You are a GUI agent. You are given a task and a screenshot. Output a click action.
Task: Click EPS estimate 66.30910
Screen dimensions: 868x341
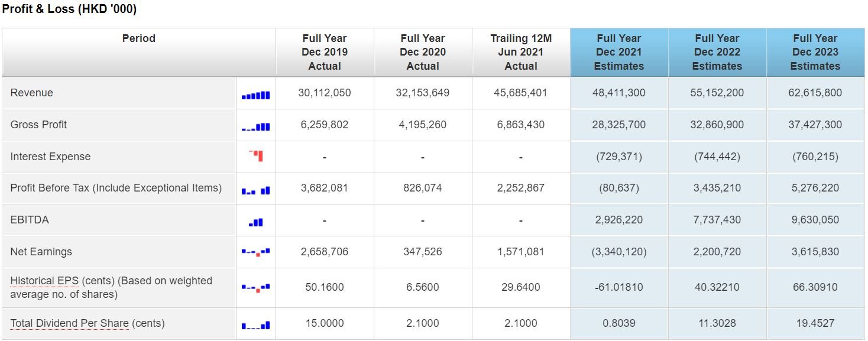[x=815, y=287]
